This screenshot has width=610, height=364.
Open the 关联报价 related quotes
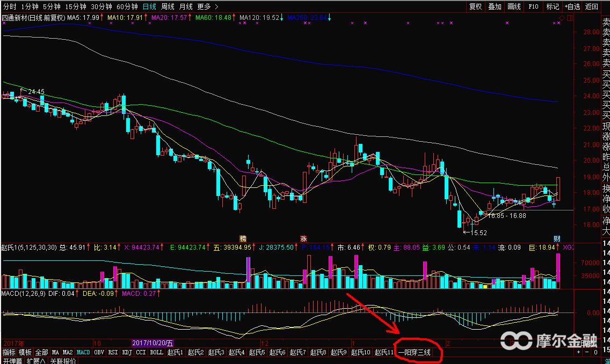(63, 361)
